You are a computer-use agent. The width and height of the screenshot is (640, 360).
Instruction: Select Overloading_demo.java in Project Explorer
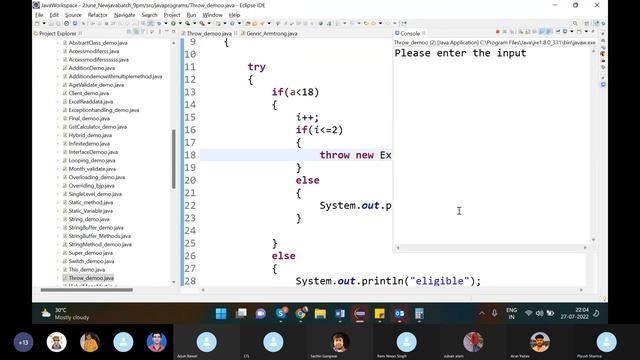(x=97, y=177)
